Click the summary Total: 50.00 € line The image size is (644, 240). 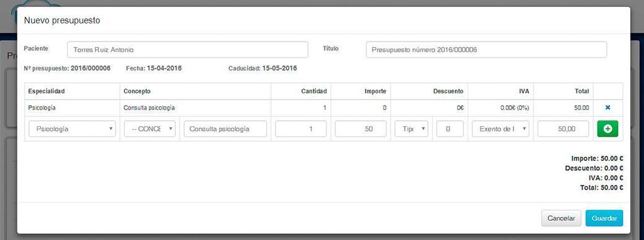[x=603, y=187]
